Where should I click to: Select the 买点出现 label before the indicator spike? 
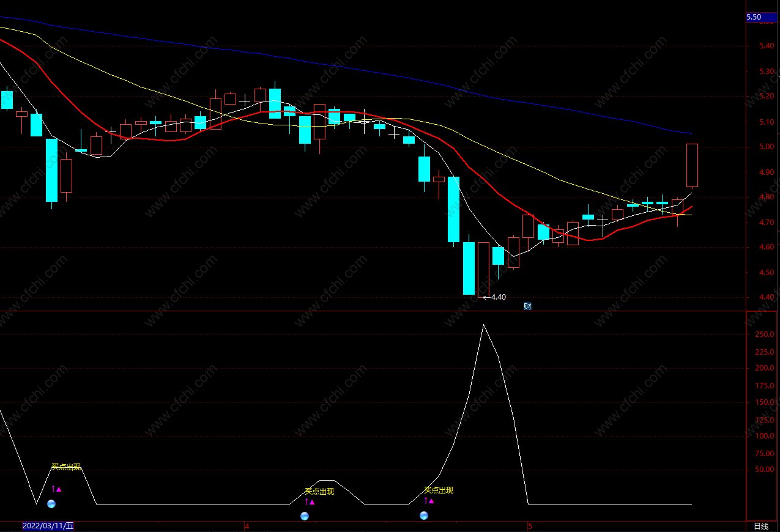439,490
